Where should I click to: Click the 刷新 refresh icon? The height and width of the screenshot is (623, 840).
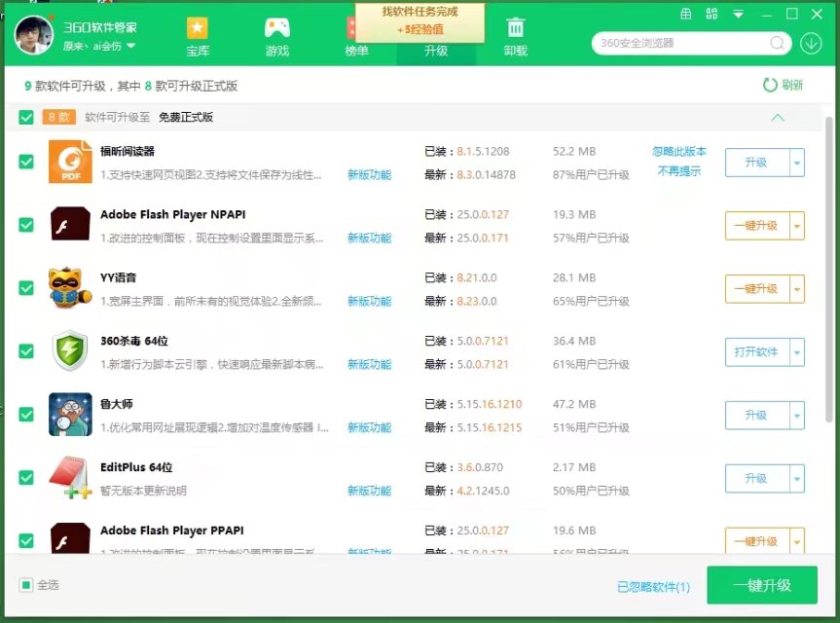(770, 86)
